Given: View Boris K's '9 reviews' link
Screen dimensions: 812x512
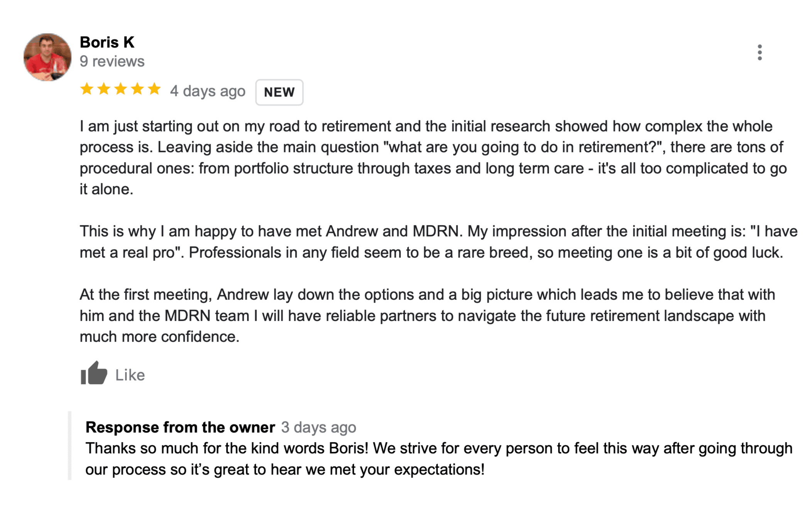Looking at the screenshot, I should pyautogui.click(x=112, y=61).
